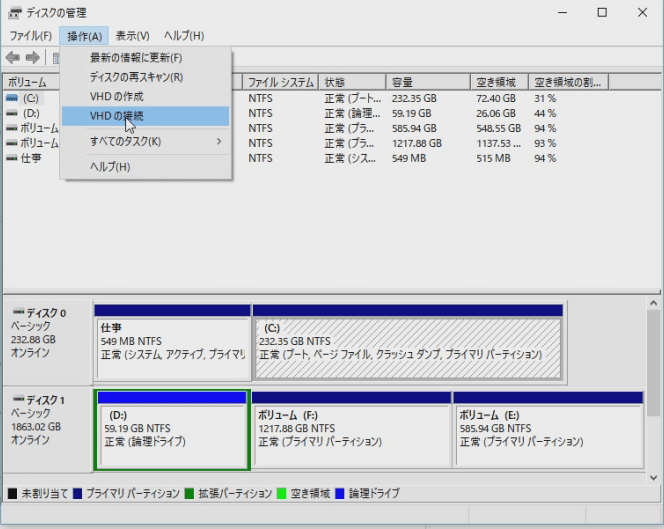
Task: Maximize the ディスクの管理 window
Action: point(602,13)
